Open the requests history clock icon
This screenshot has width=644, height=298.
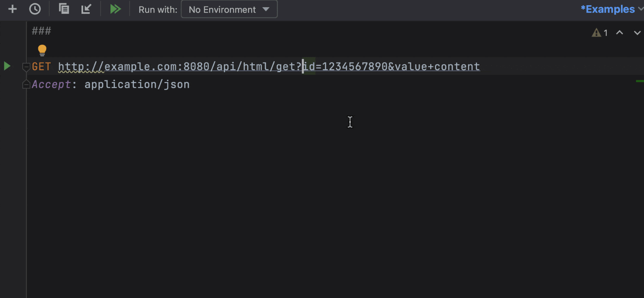[35, 9]
